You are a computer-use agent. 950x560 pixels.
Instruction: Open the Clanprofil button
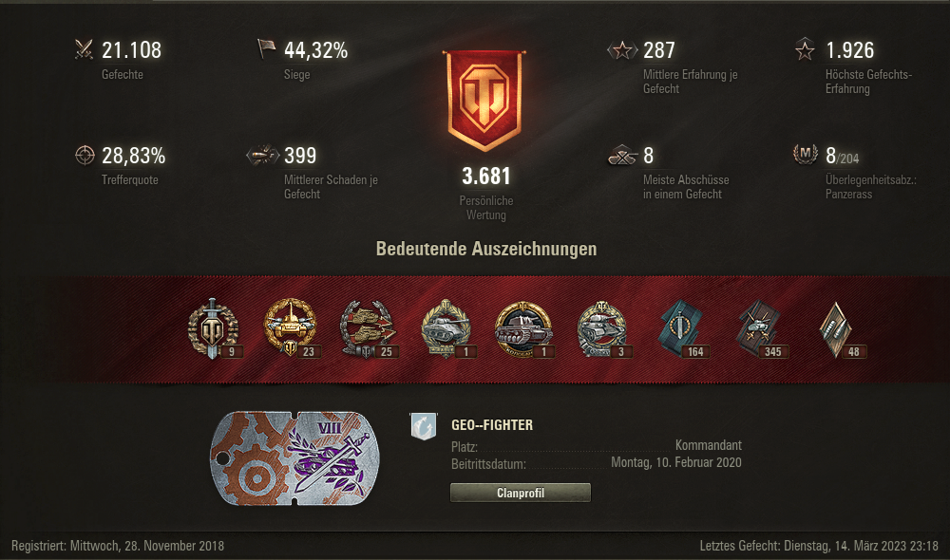point(521,493)
